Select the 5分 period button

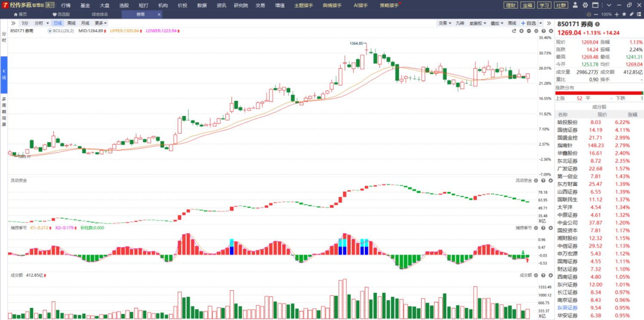coord(25,23)
